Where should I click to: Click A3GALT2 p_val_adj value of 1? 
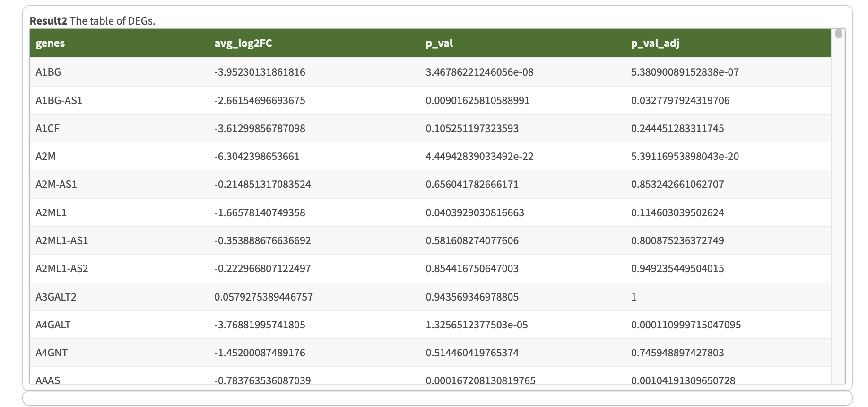[634, 297]
